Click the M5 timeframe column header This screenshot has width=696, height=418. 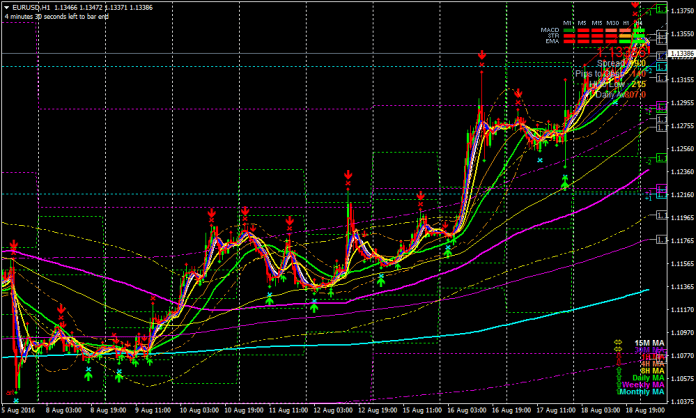[x=583, y=22]
